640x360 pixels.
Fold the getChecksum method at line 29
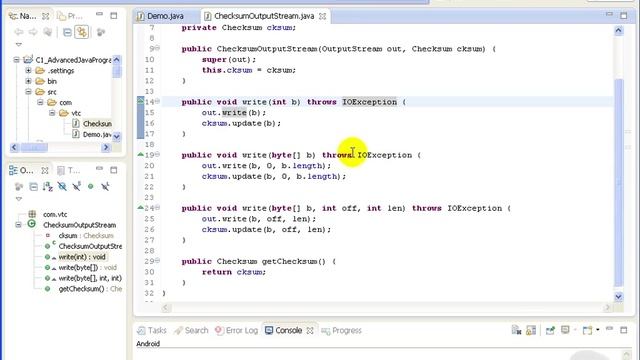pos(158,261)
